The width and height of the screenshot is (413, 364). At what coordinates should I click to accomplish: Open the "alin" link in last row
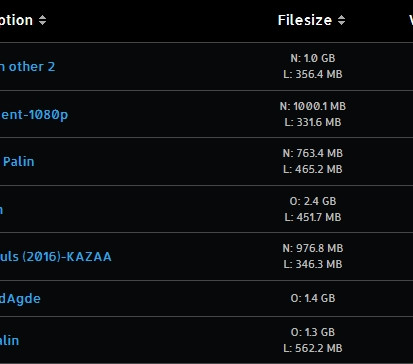point(9,341)
